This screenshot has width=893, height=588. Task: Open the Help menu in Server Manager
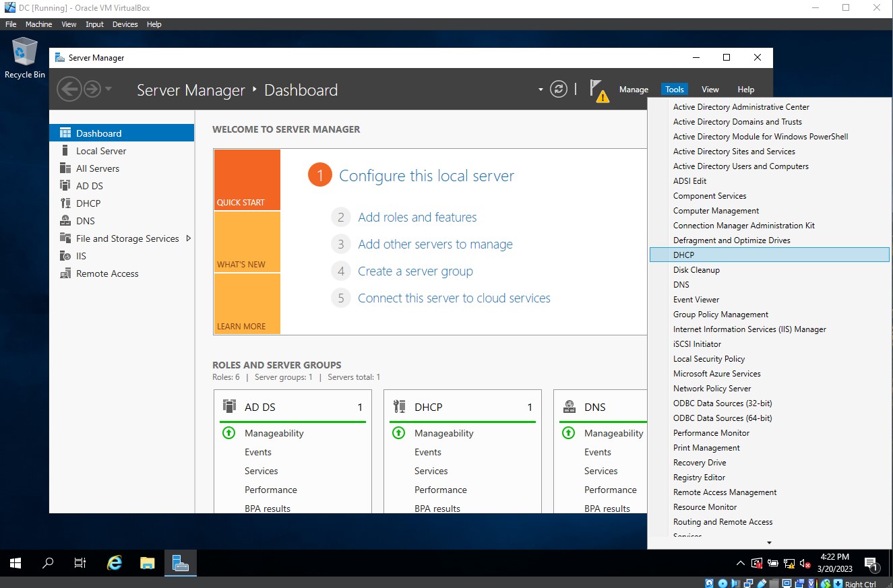click(746, 90)
